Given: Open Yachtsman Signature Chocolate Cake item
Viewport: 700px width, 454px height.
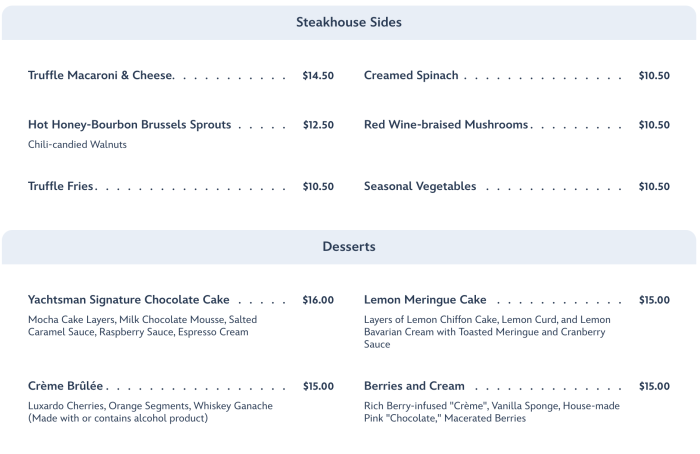Looking at the screenshot, I should coord(129,300).
